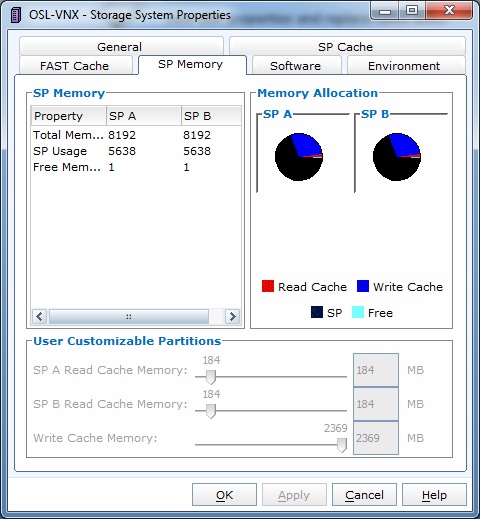Open the Environment tab
480x519 pixels.
406,65
